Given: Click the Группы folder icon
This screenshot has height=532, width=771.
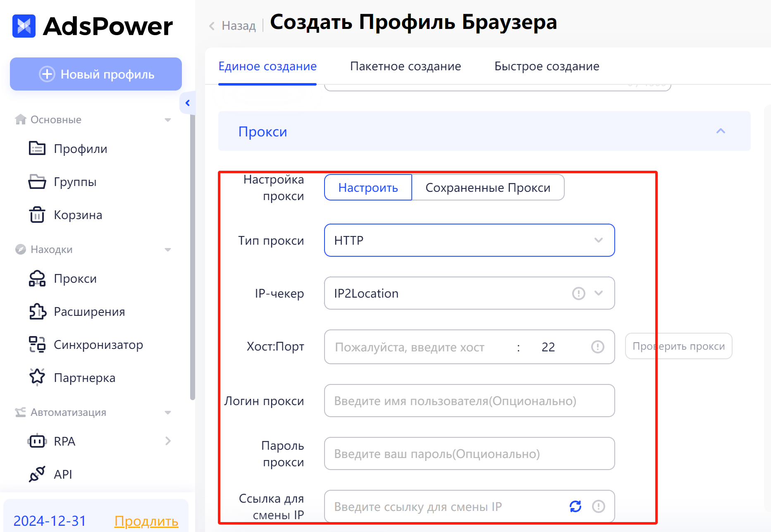Looking at the screenshot, I should 37,181.
